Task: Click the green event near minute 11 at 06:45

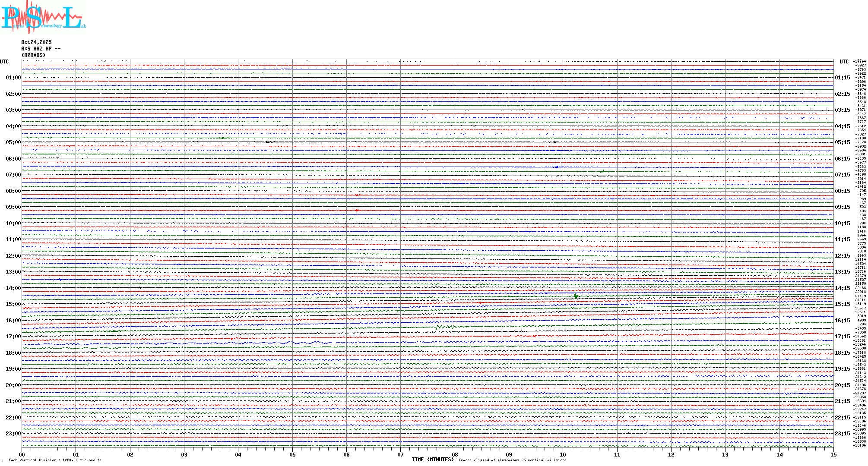Action: 603,171
